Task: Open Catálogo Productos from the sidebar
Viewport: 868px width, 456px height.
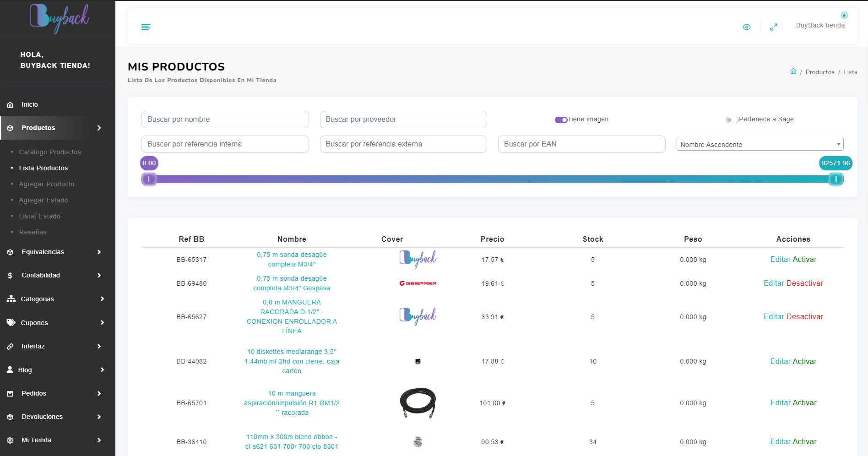Action: 50,152
